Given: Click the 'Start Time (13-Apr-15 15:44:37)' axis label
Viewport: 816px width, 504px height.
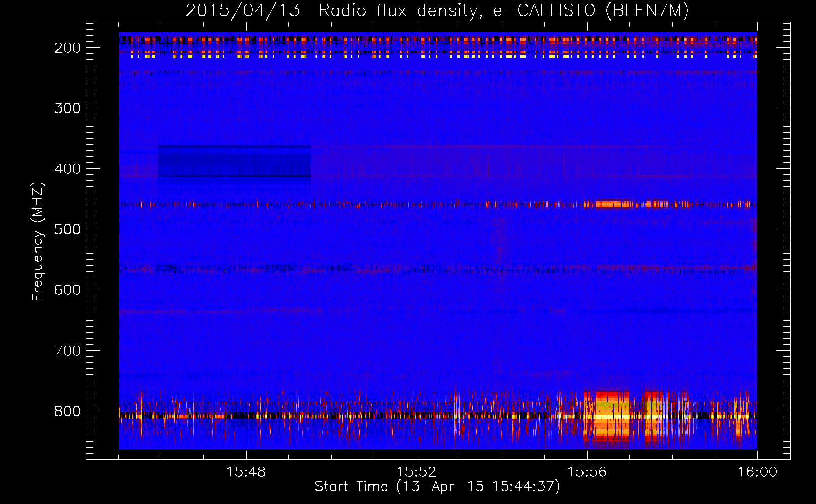Looking at the screenshot, I should coord(437,487).
